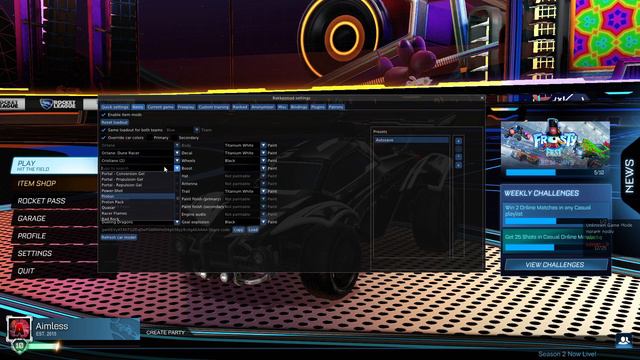Open the Wheels paint color dropdown
The width and height of the screenshot is (640, 360).
(263, 161)
